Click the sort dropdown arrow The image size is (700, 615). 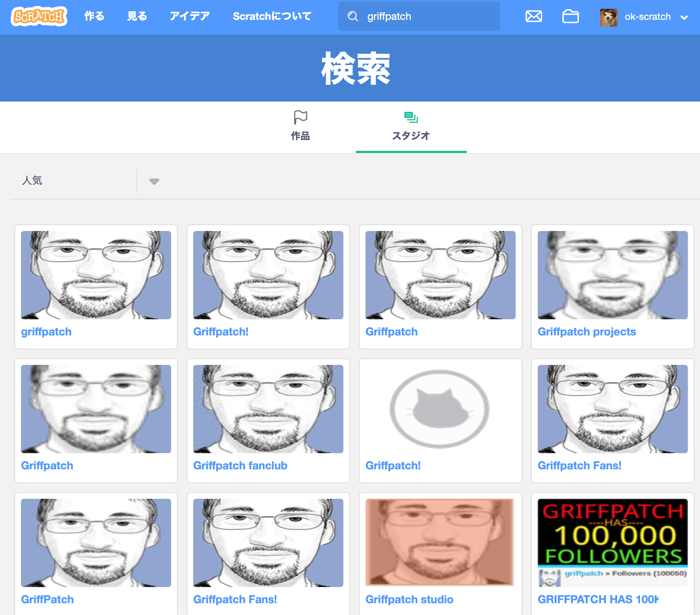pos(154,181)
